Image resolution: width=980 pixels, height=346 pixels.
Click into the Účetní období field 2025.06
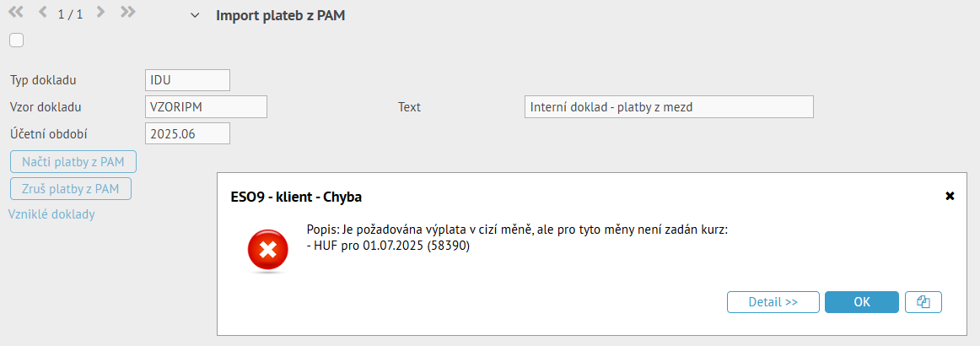click(187, 133)
